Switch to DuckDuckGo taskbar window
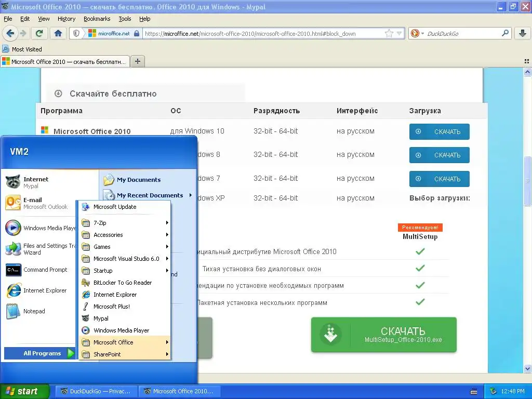 (x=96, y=391)
